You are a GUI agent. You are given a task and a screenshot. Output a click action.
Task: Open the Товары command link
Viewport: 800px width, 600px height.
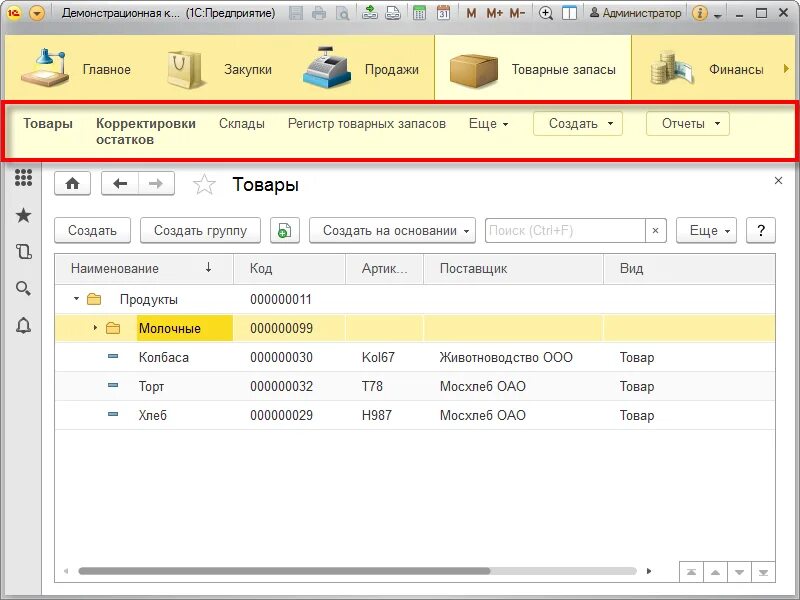coord(48,123)
